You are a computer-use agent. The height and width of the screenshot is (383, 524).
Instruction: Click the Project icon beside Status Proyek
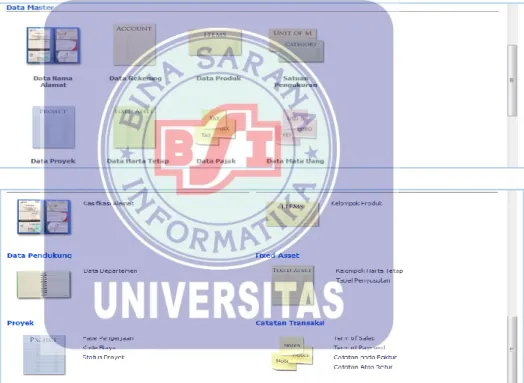pyautogui.click(x=44, y=355)
